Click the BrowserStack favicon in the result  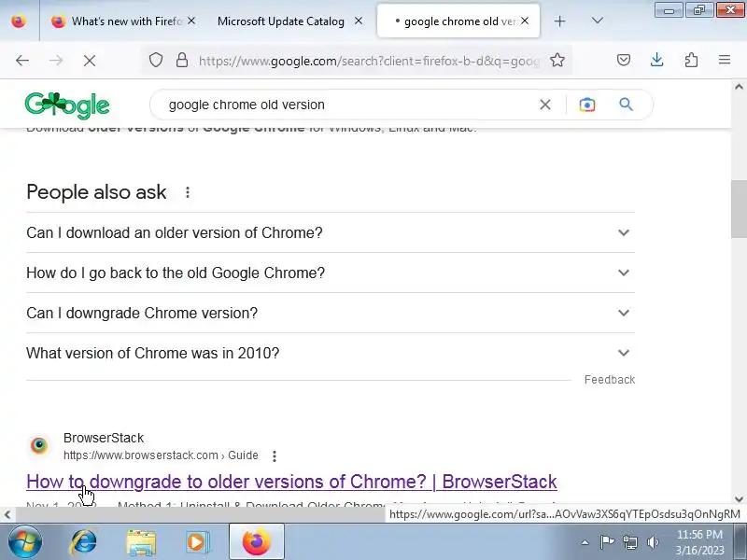click(x=39, y=446)
